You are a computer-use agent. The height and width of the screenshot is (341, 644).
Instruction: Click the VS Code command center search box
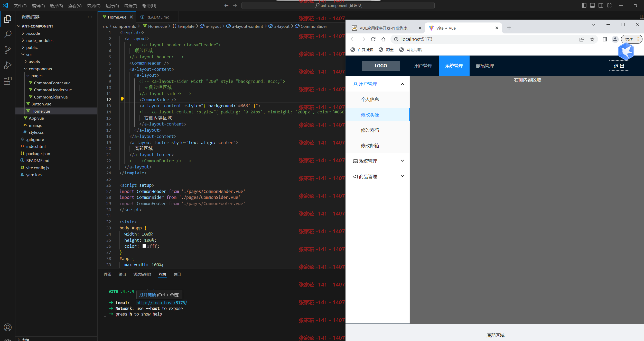coord(338,6)
